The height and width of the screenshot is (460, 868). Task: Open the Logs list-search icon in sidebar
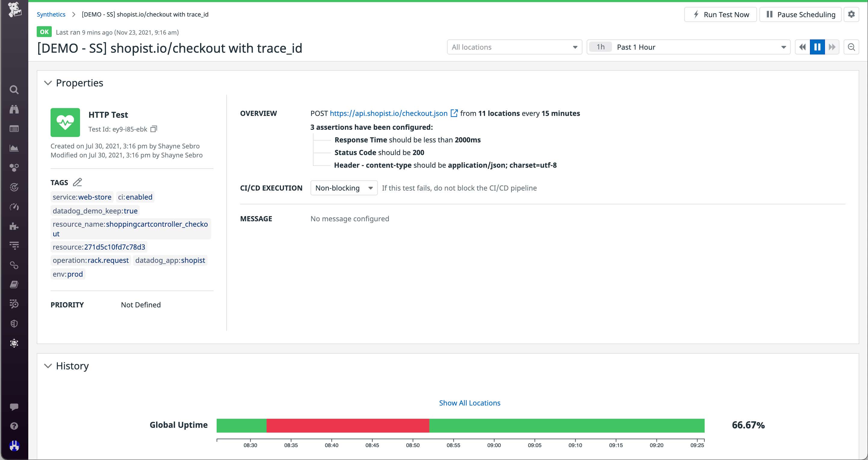coord(14,304)
